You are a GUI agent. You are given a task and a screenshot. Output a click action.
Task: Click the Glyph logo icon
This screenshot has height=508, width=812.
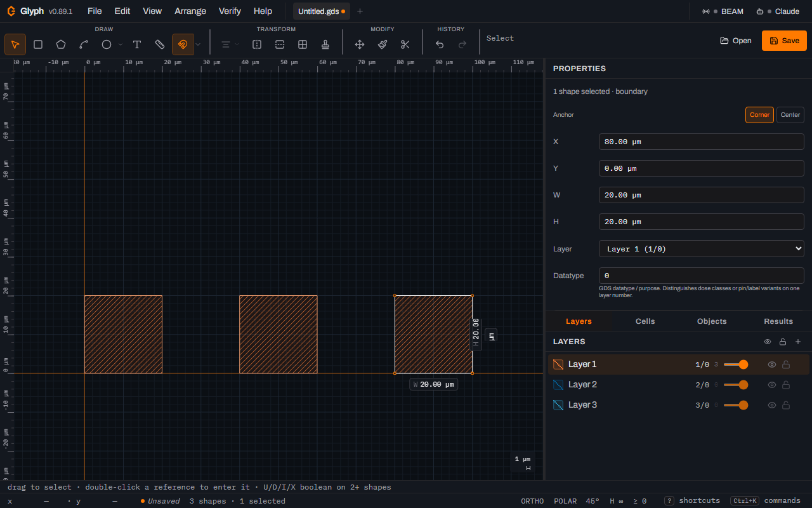pos(11,11)
